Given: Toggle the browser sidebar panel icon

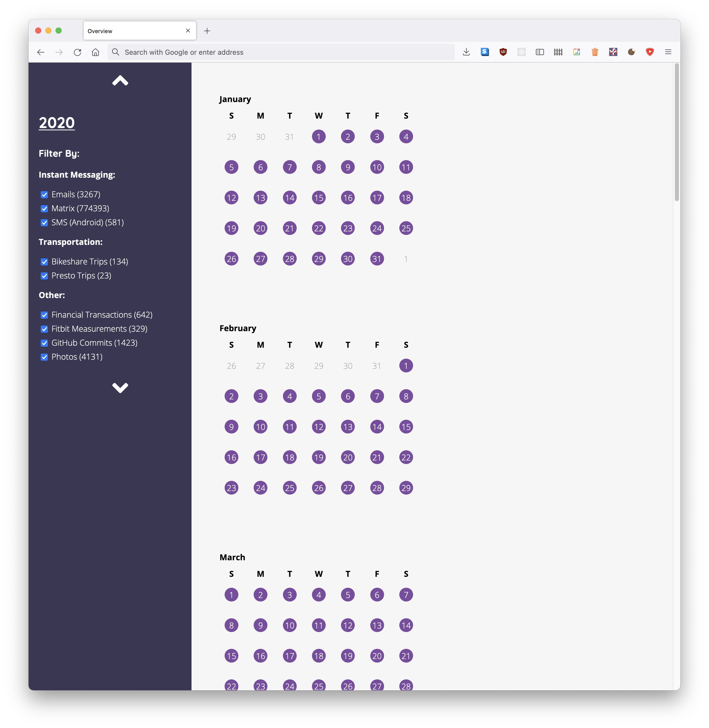Looking at the screenshot, I should click(x=540, y=52).
